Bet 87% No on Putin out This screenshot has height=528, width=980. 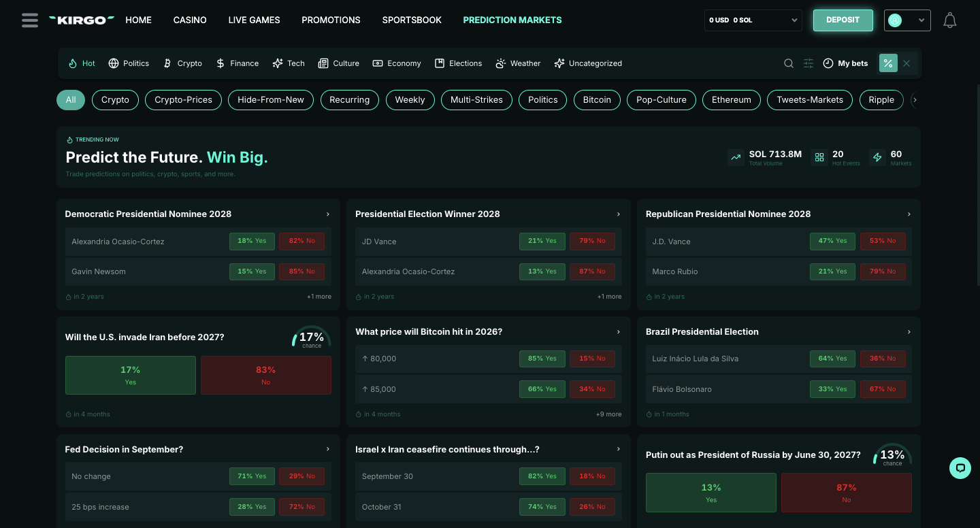coord(846,493)
